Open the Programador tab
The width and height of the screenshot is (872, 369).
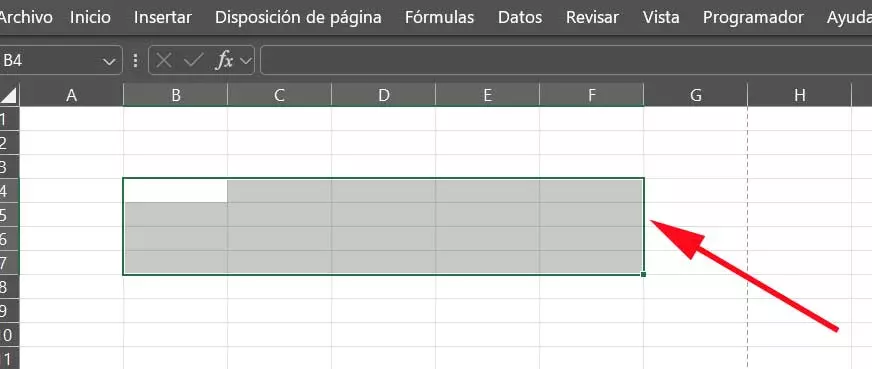(x=753, y=17)
